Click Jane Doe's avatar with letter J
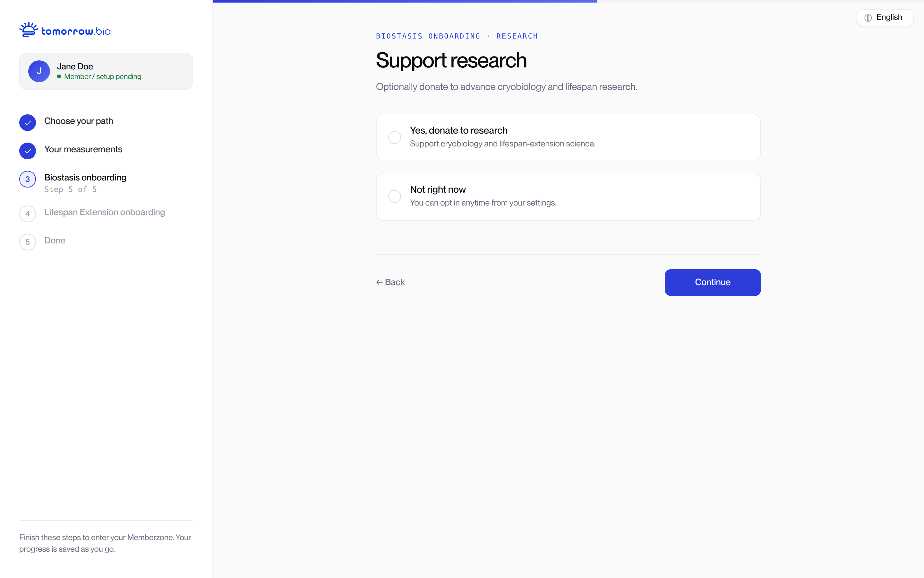The height and width of the screenshot is (578, 924). 39,71
